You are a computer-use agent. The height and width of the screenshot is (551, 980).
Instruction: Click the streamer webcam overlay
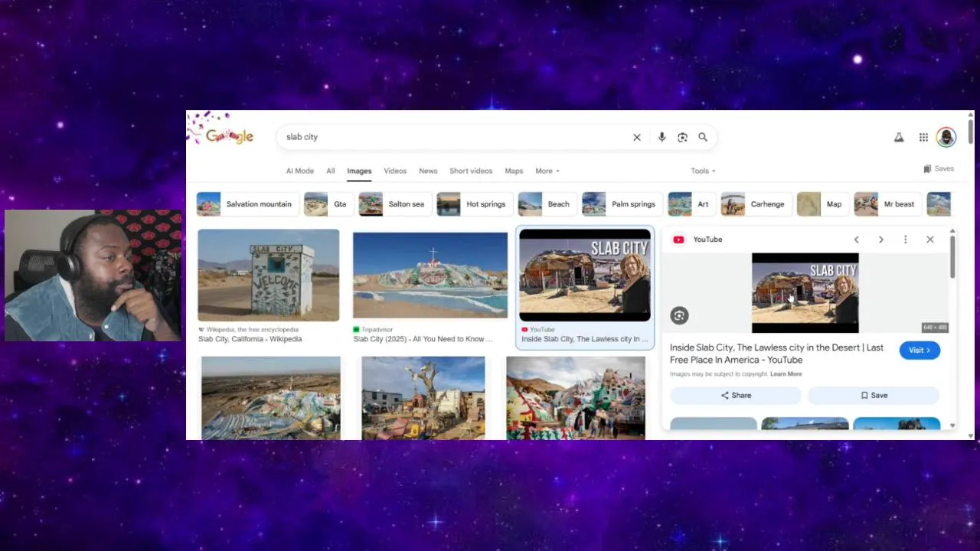[93, 275]
